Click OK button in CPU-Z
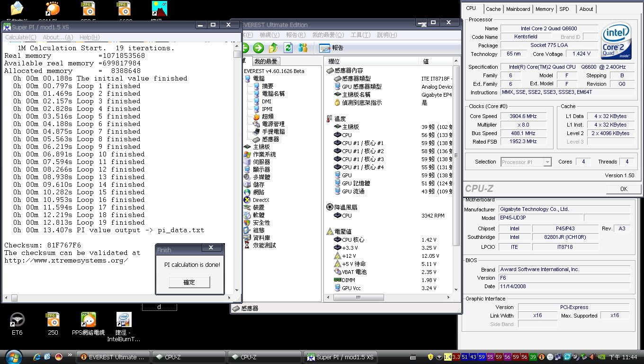644x364 pixels. [624, 189]
